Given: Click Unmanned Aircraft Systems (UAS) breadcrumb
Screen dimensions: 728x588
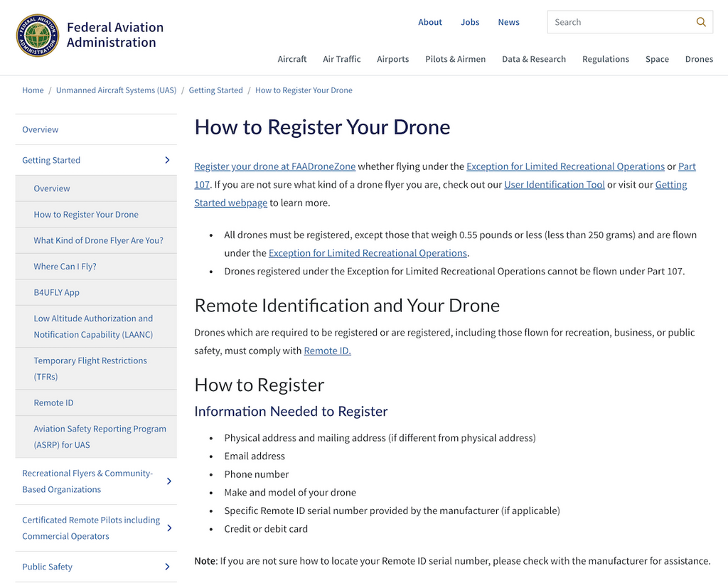Looking at the screenshot, I should tap(116, 90).
